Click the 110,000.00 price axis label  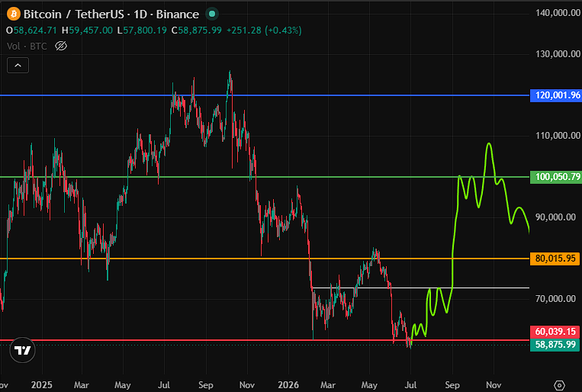[x=558, y=136]
